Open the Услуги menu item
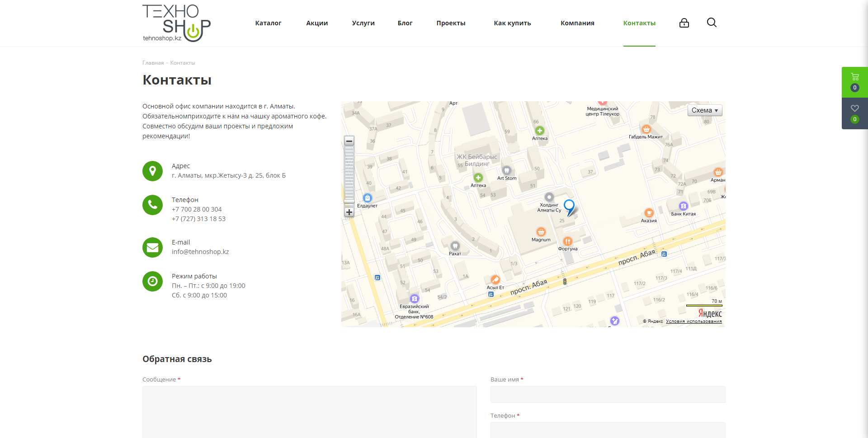The width and height of the screenshot is (868, 438). click(363, 23)
